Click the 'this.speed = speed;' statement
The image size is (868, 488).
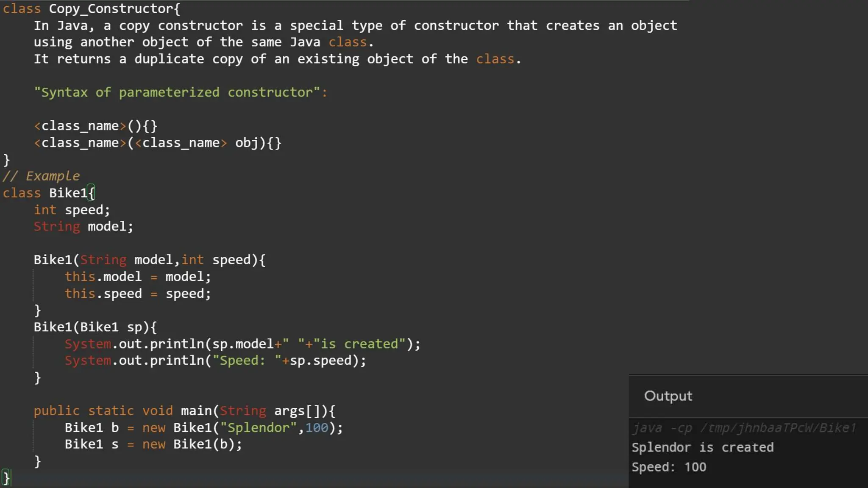[137, 294]
